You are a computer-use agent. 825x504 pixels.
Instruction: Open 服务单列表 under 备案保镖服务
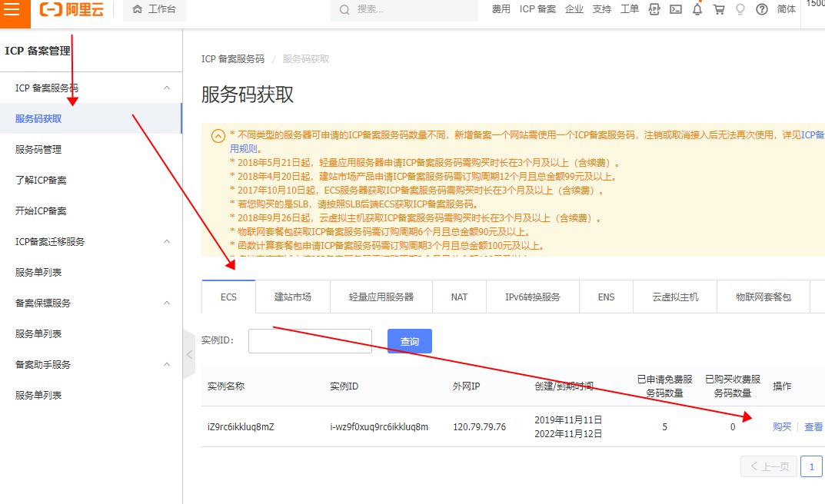pyautogui.click(x=38, y=334)
